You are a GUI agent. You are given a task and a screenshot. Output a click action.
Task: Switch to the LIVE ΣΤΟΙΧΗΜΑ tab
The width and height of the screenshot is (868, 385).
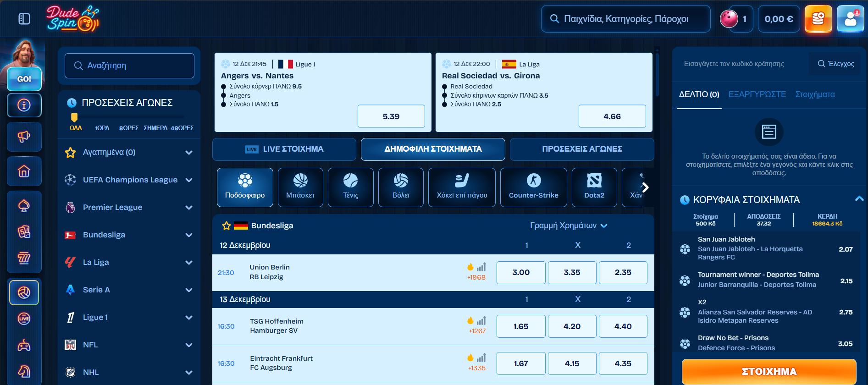(284, 149)
